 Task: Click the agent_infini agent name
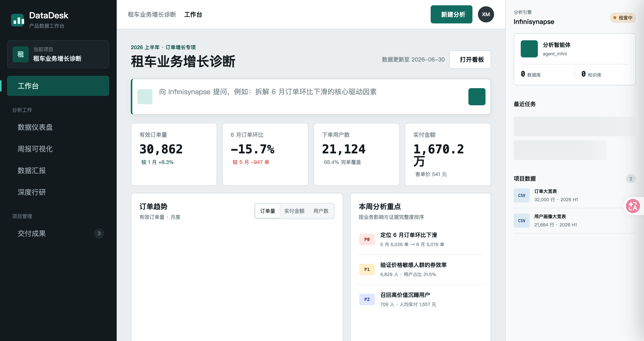[555, 54]
